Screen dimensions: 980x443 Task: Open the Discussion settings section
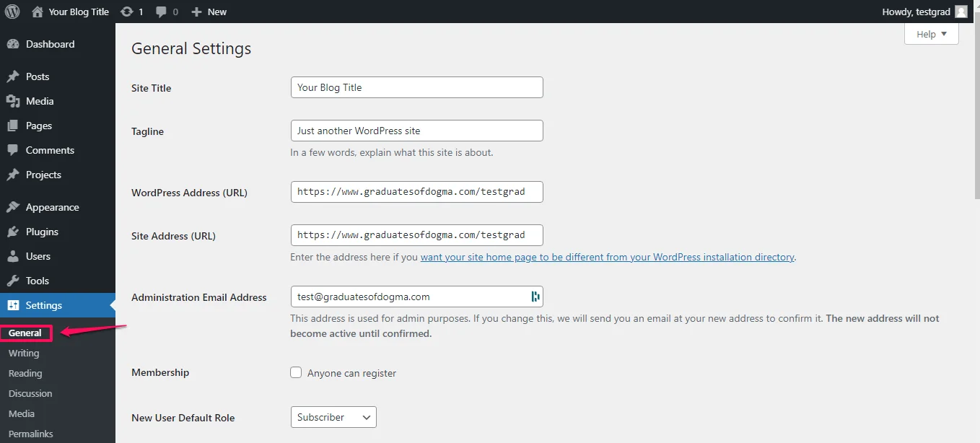[30, 393]
